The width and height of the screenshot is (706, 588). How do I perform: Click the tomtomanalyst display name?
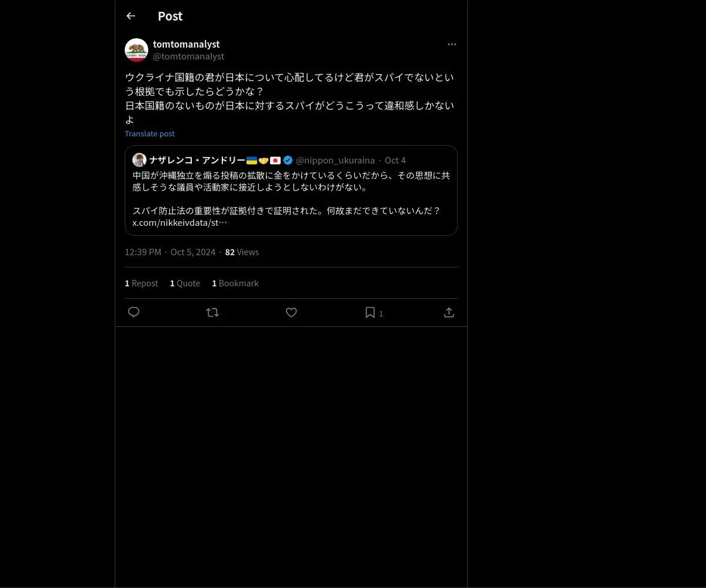tap(187, 44)
